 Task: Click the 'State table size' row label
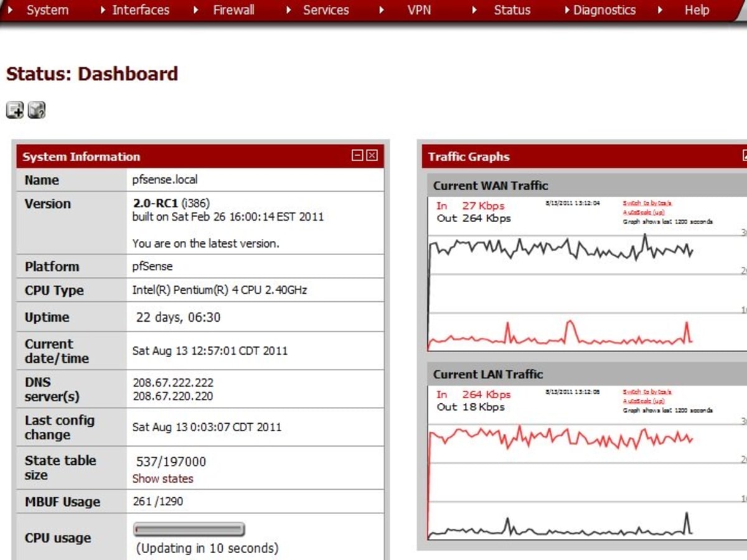click(60, 468)
